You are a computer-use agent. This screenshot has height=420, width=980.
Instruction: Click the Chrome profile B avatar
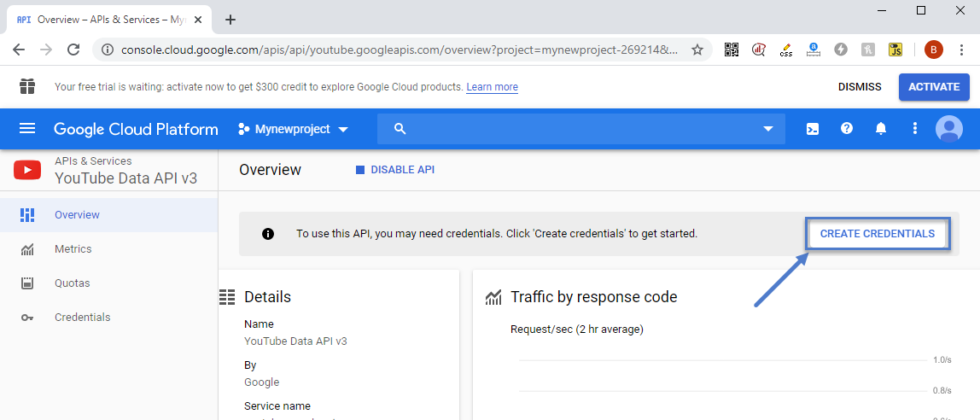934,50
